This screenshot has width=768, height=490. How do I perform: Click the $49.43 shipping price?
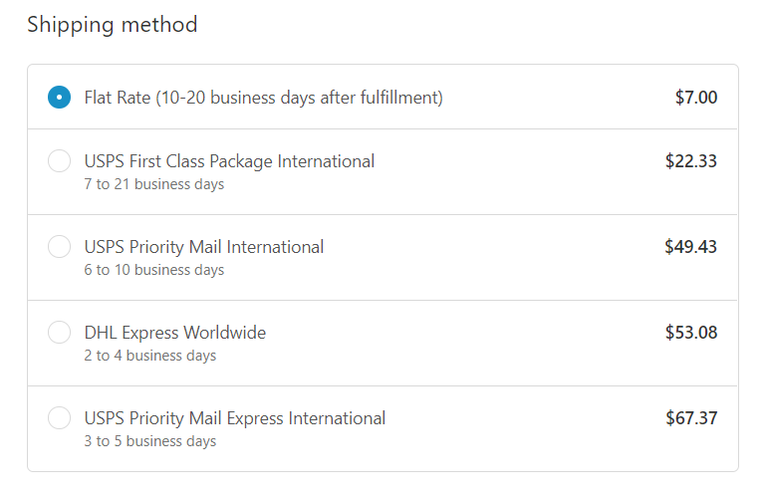(691, 247)
